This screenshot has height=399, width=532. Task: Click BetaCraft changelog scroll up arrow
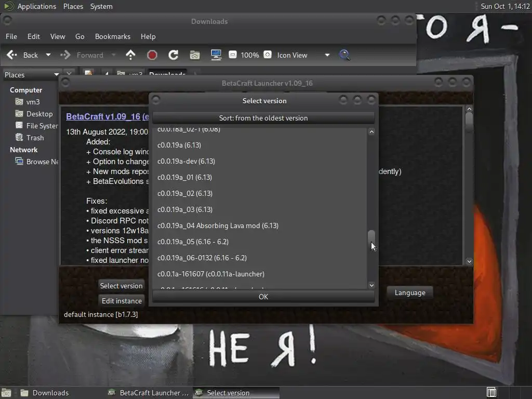click(469, 109)
